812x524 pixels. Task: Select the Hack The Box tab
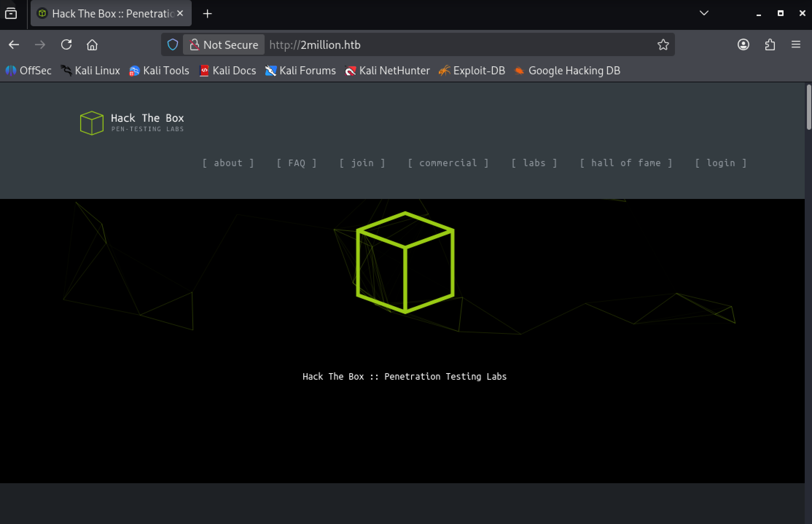[111, 13]
